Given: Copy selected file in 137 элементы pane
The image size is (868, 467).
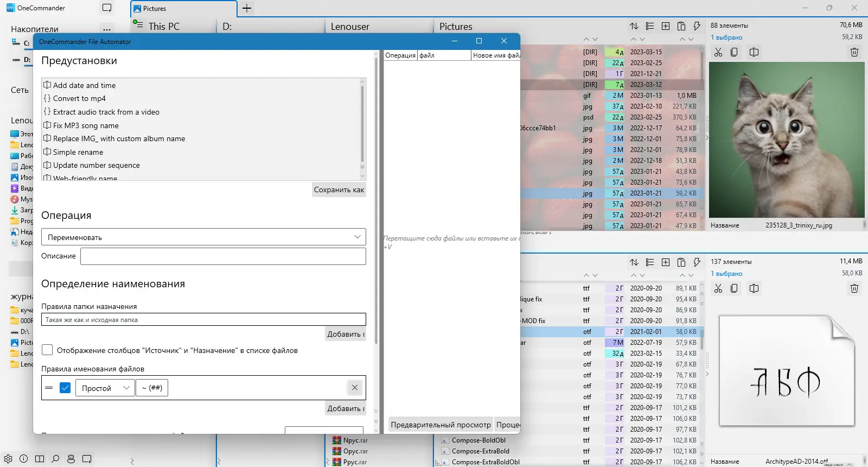Looking at the screenshot, I should (734, 288).
